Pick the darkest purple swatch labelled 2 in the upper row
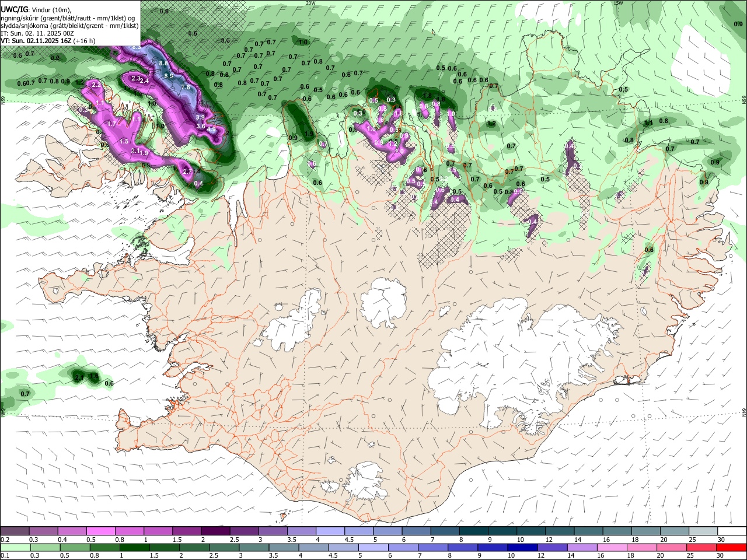 (215, 531)
